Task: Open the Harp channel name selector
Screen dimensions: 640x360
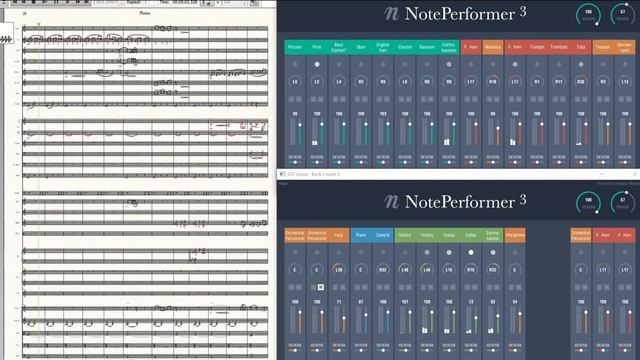Action: pyautogui.click(x=339, y=235)
